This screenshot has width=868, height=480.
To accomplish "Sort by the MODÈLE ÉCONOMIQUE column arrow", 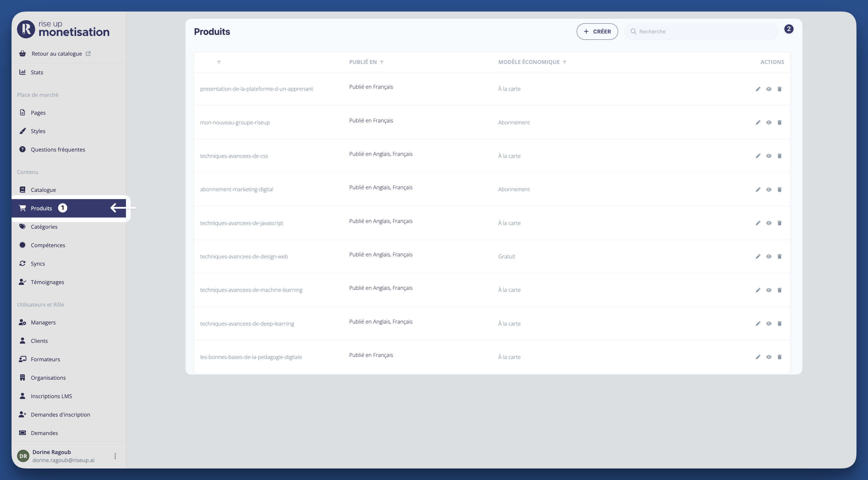I will [565, 62].
